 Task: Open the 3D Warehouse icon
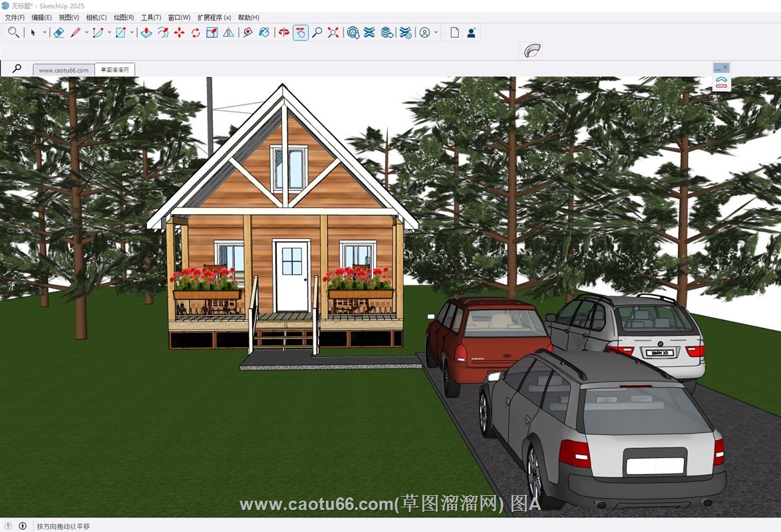click(x=353, y=33)
